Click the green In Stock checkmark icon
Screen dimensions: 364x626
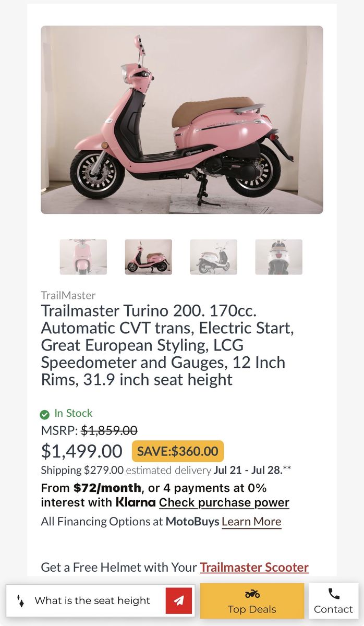(45, 415)
